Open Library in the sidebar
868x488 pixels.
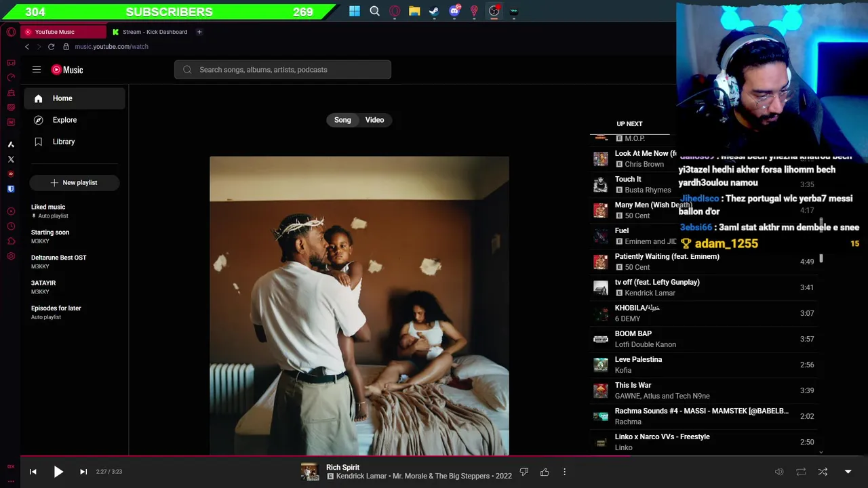coord(75,142)
